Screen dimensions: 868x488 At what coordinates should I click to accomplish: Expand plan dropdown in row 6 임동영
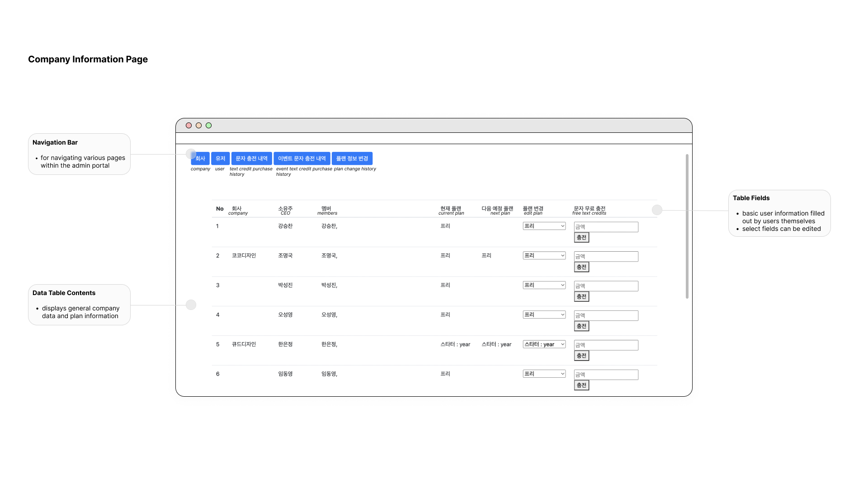coord(544,374)
